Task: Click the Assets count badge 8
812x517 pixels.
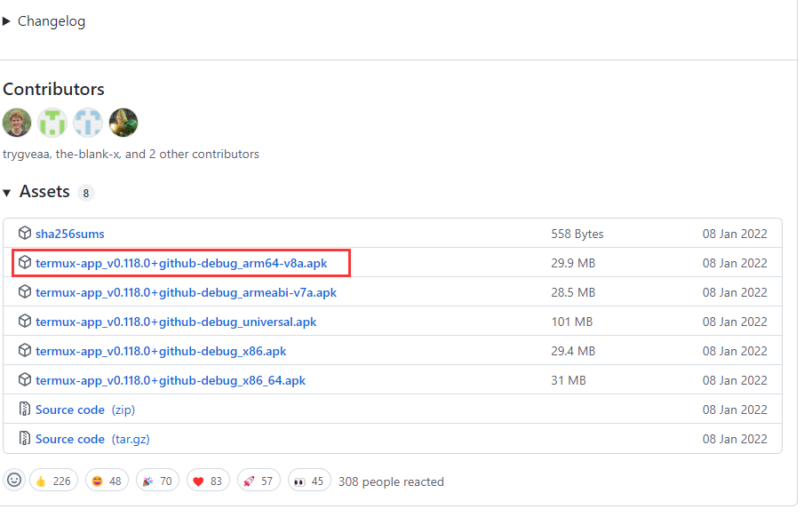Action: point(86,194)
